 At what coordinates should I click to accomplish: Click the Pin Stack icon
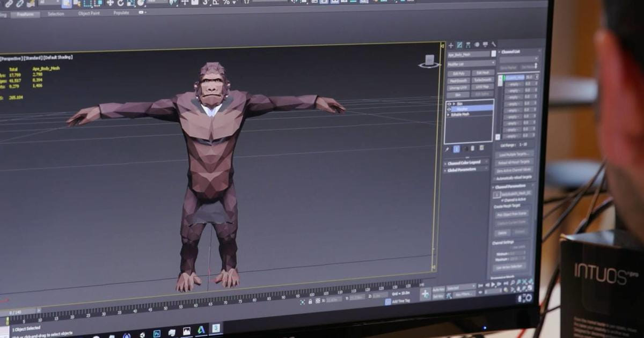tap(447, 149)
